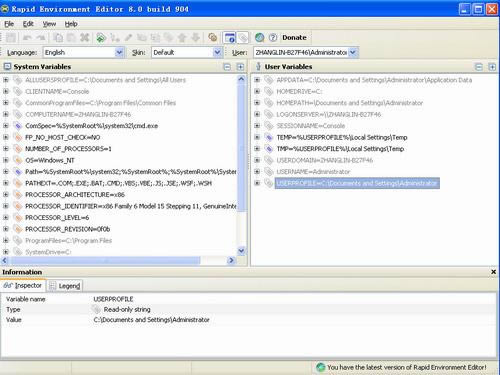Click the Undo arrow icon
The height and width of the screenshot is (375, 500).
tap(27, 38)
